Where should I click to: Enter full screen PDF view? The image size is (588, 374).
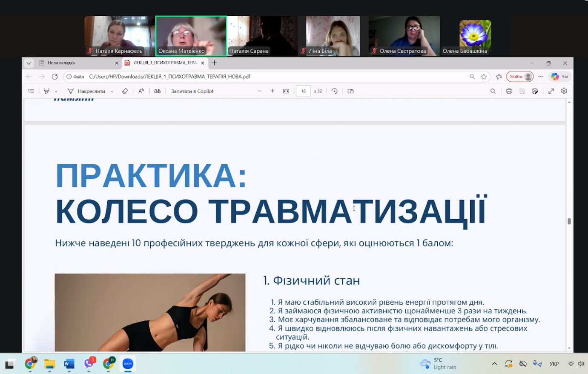pyautogui.click(x=551, y=91)
